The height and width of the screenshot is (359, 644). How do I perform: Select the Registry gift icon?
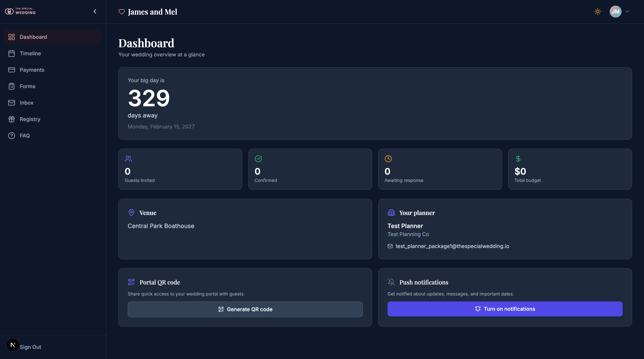(x=12, y=119)
